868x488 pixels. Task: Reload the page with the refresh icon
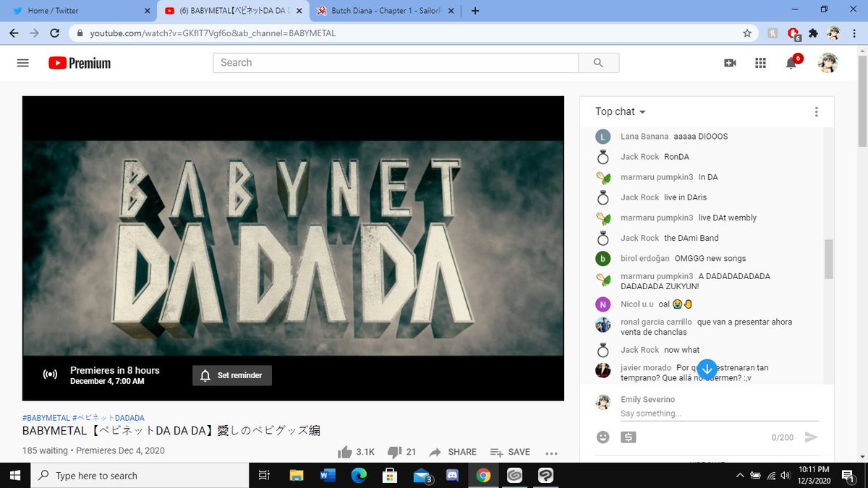[54, 33]
